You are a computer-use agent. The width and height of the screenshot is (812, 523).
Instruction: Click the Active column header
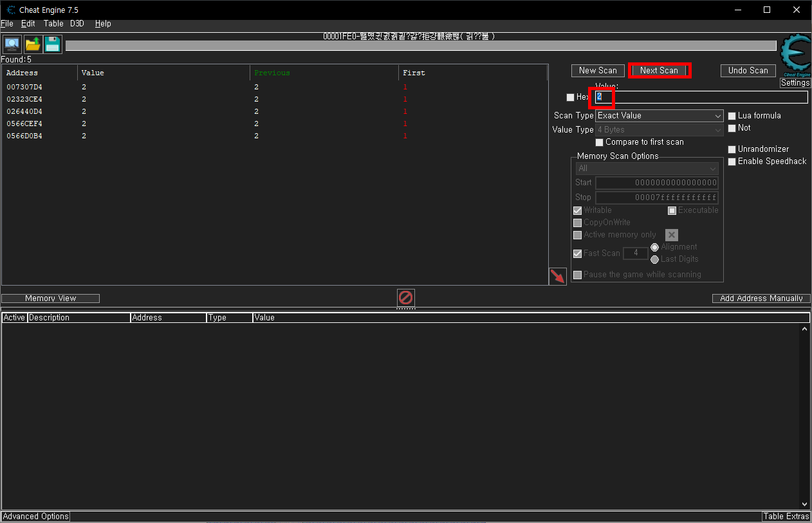pyautogui.click(x=14, y=318)
